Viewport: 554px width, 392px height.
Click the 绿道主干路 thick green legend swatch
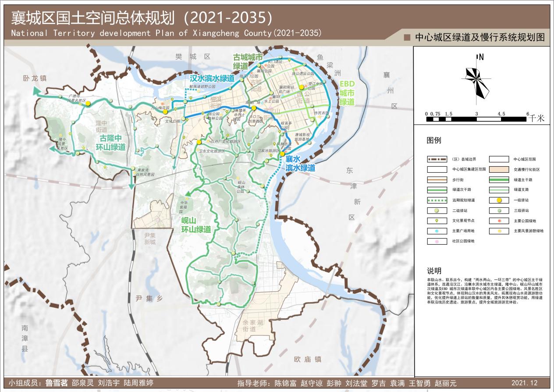(x=499, y=180)
